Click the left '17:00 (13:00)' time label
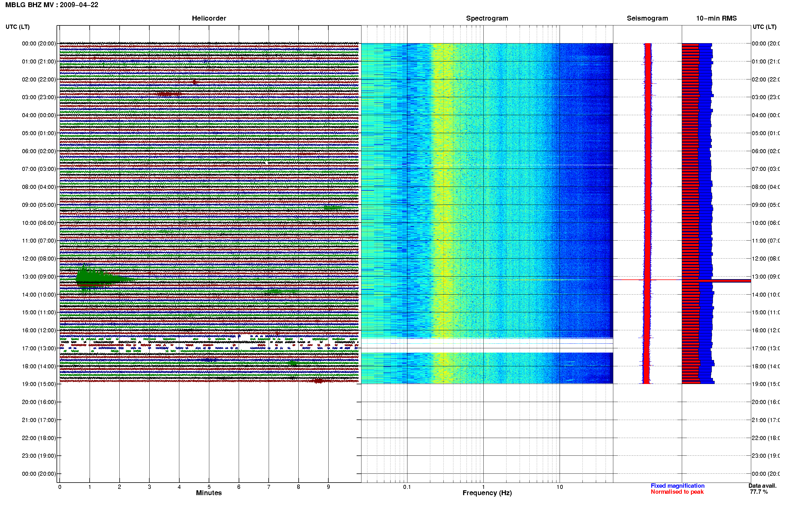Viewport: 812px width, 508px height. point(39,348)
